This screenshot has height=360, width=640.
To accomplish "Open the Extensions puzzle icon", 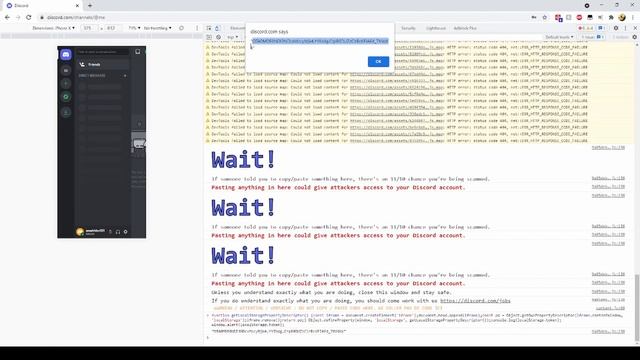I will click(x=611, y=18).
